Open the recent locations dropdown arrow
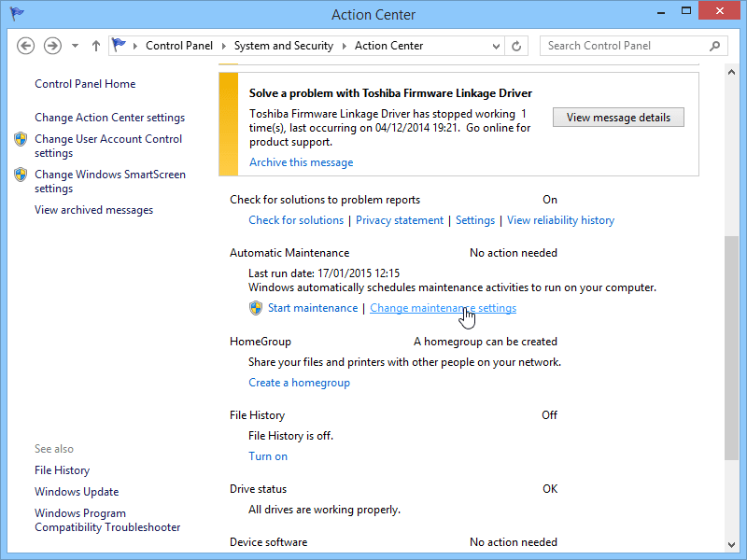This screenshot has height=560, width=747. tap(75, 46)
